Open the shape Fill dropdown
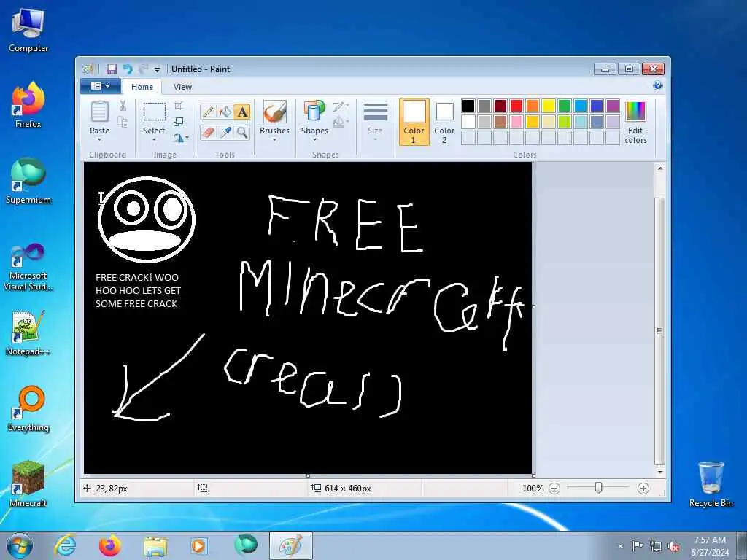747x560 pixels. pyautogui.click(x=341, y=122)
